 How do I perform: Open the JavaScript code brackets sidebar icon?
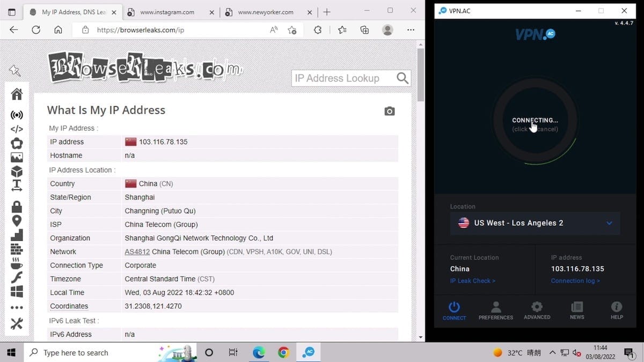17,129
